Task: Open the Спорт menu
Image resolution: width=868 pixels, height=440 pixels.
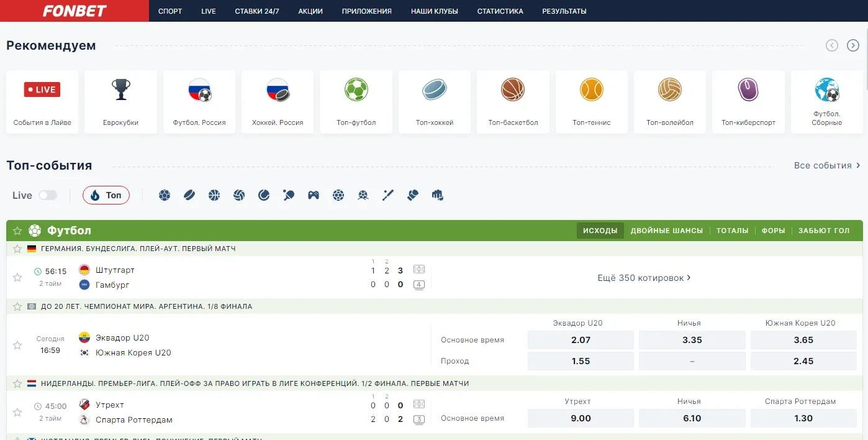Action: (x=170, y=11)
